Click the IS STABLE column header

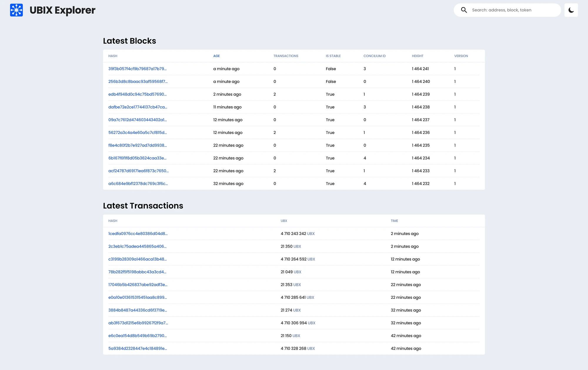(x=333, y=56)
